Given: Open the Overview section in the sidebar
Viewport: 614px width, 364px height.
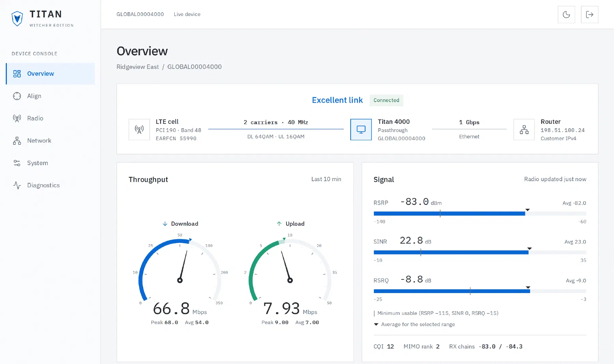Looking at the screenshot, I should coord(50,74).
